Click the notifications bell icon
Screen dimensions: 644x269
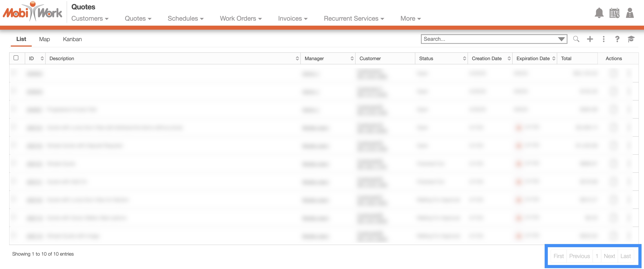click(599, 13)
